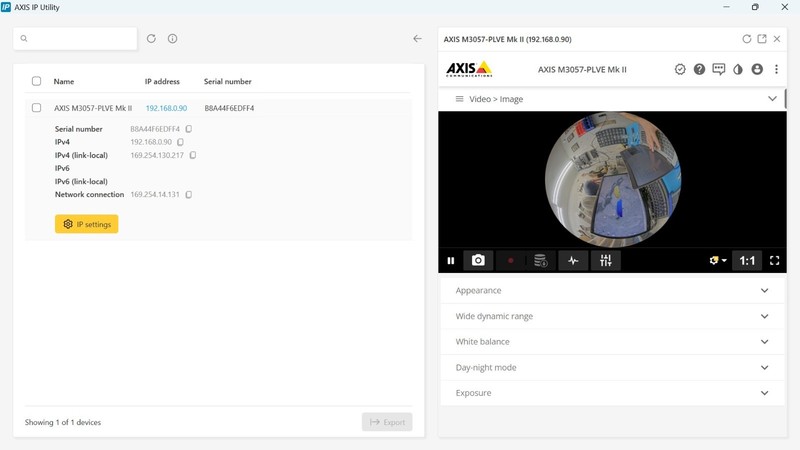The width and height of the screenshot is (800, 450).
Task: Collapse the Video > Image chevron
Action: point(772,98)
